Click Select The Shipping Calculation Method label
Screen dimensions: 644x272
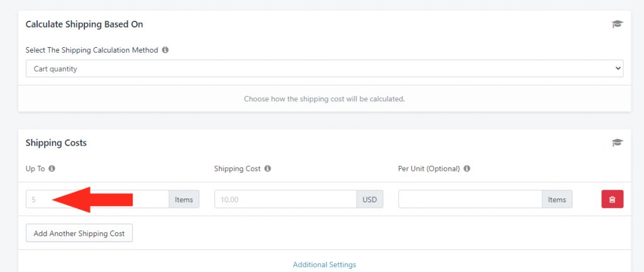click(x=92, y=50)
